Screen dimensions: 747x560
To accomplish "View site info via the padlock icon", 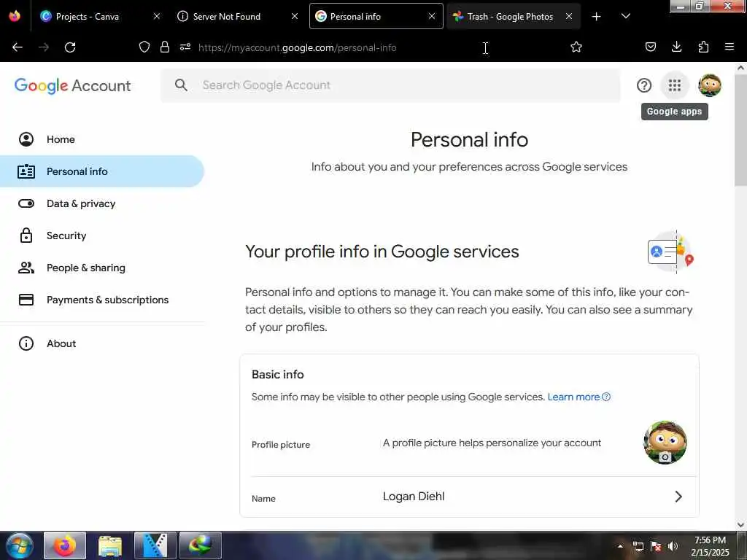I will click(165, 47).
